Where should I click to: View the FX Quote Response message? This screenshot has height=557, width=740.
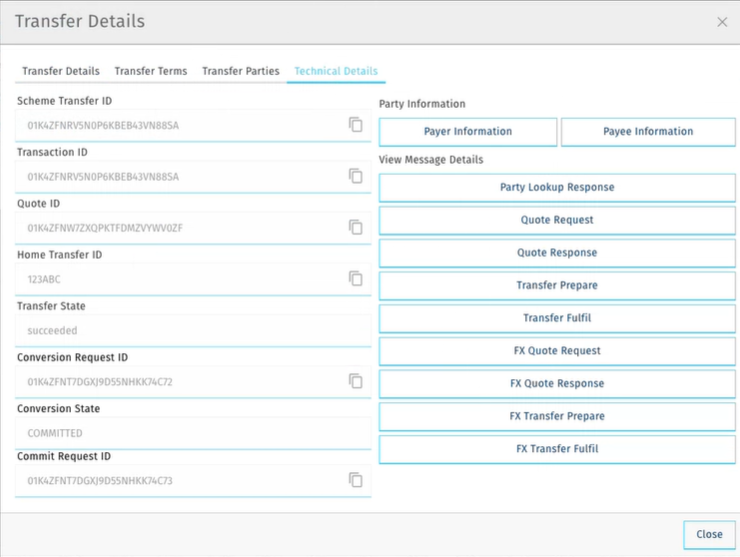(x=557, y=384)
